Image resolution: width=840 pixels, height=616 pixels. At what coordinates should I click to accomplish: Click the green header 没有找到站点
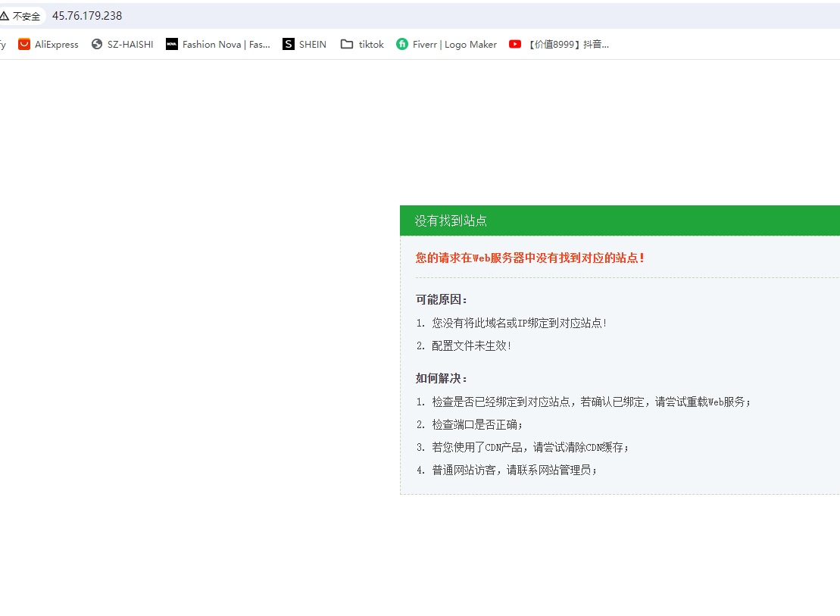[x=620, y=220]
